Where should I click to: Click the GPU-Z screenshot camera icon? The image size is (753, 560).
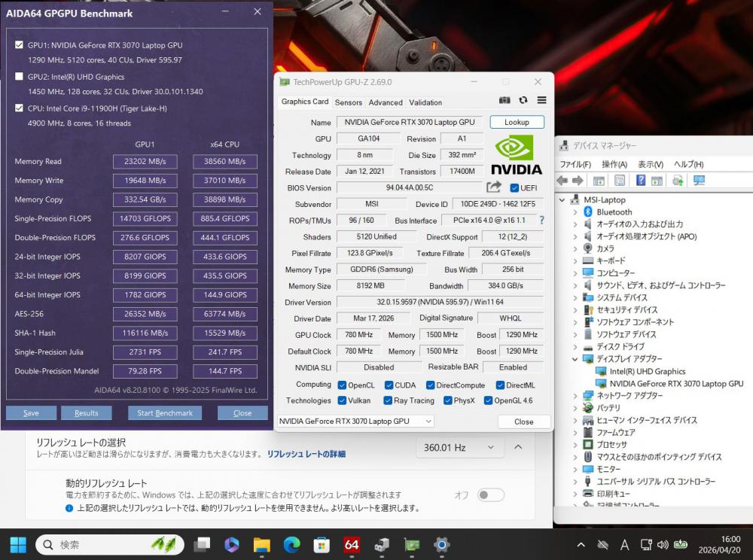[x=505, y=100]
